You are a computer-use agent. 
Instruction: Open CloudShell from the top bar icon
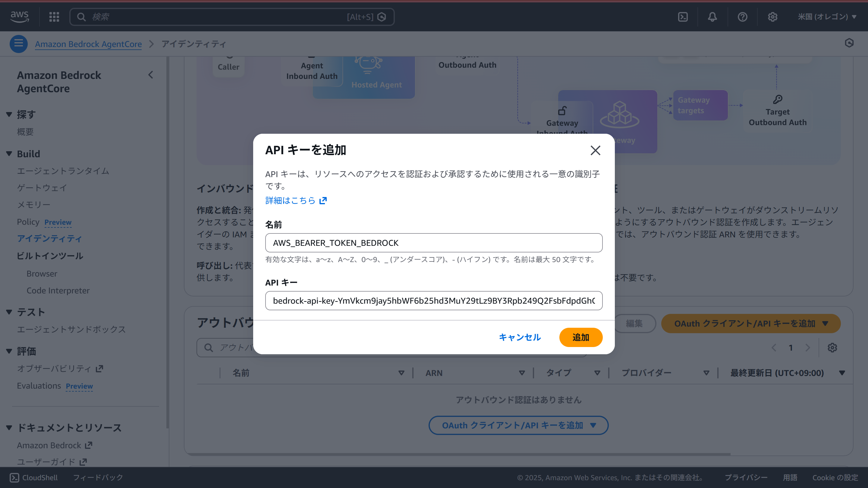683,17
